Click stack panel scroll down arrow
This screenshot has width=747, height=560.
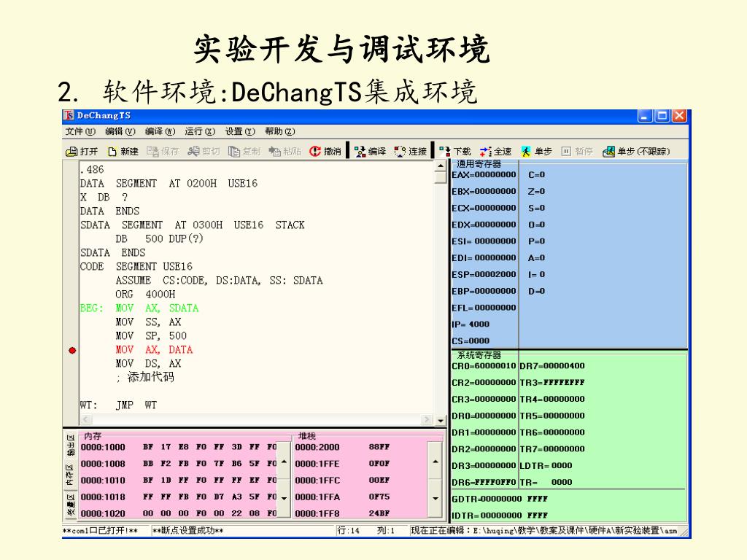coord(435,499)
